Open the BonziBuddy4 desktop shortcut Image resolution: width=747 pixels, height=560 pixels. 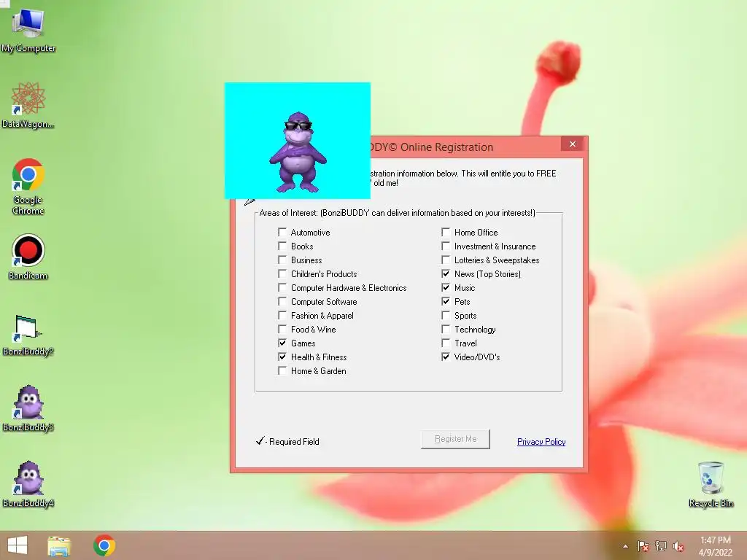[28, 484]
